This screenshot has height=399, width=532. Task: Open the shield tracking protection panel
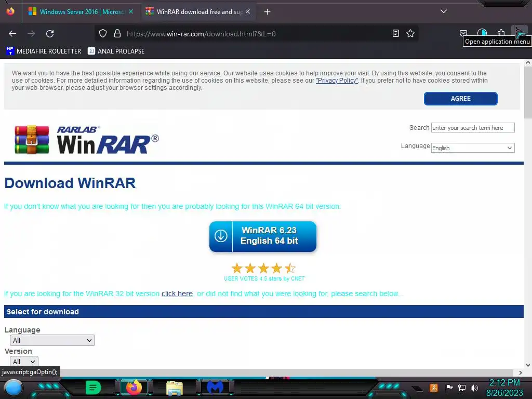click(103, 34)
